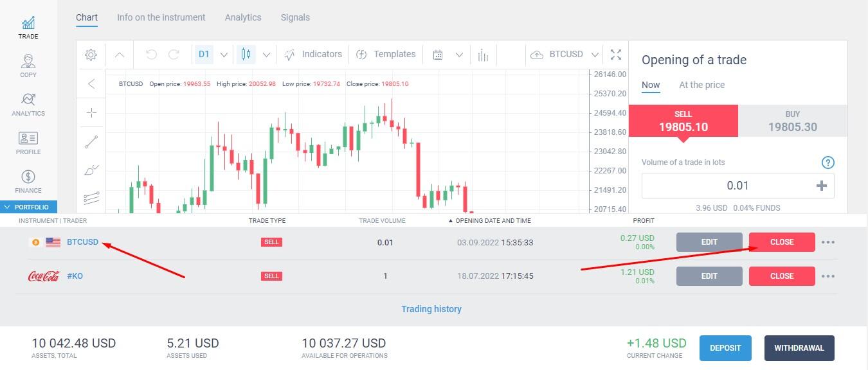Increase trade volume with plus button
The height and width of the screenshot is (370, 868).
pyautogui.click(x=821, y=186)
